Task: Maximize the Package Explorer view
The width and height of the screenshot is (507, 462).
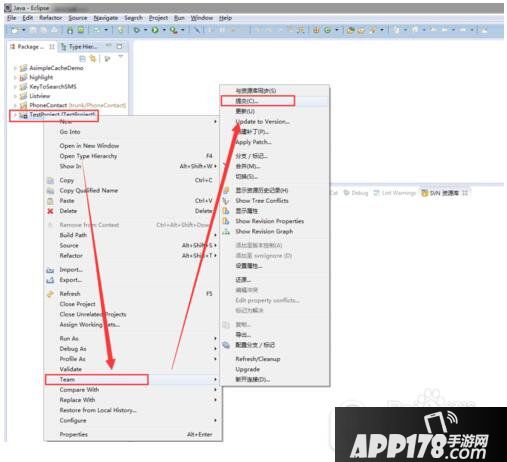Action: point(119,46)
